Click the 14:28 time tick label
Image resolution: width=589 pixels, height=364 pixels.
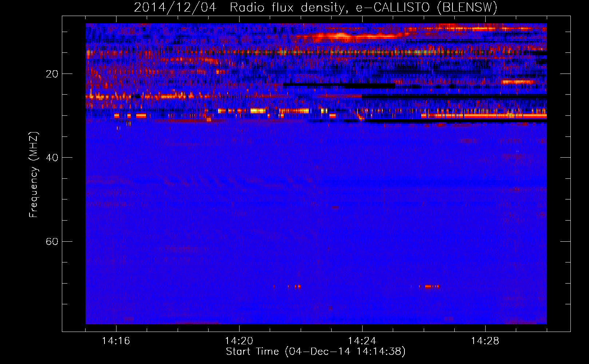(485, 341)
